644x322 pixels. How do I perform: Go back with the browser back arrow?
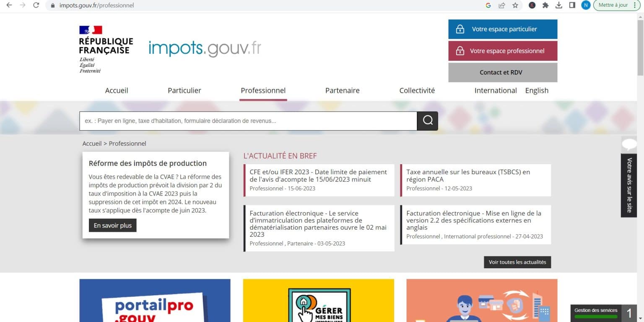coord(9,5)
